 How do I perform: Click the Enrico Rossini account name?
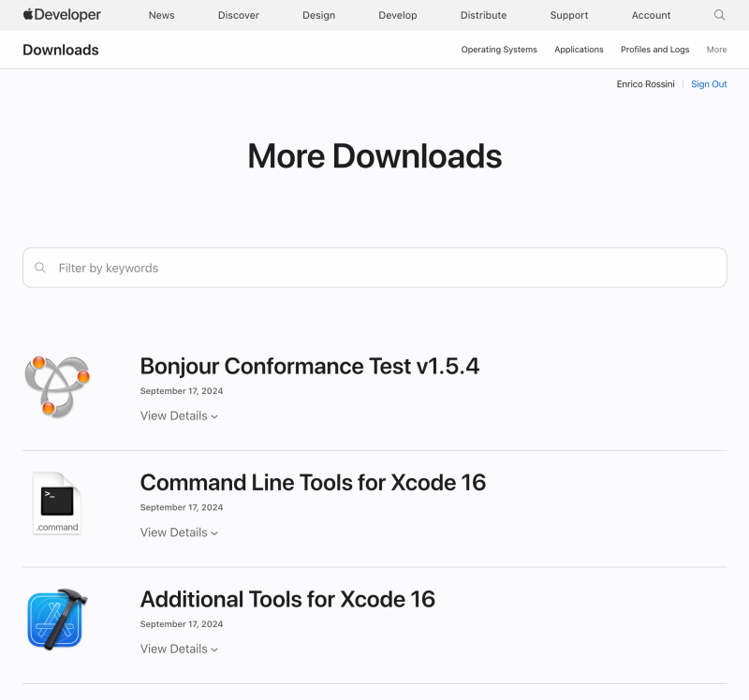(x=645, y=84)
